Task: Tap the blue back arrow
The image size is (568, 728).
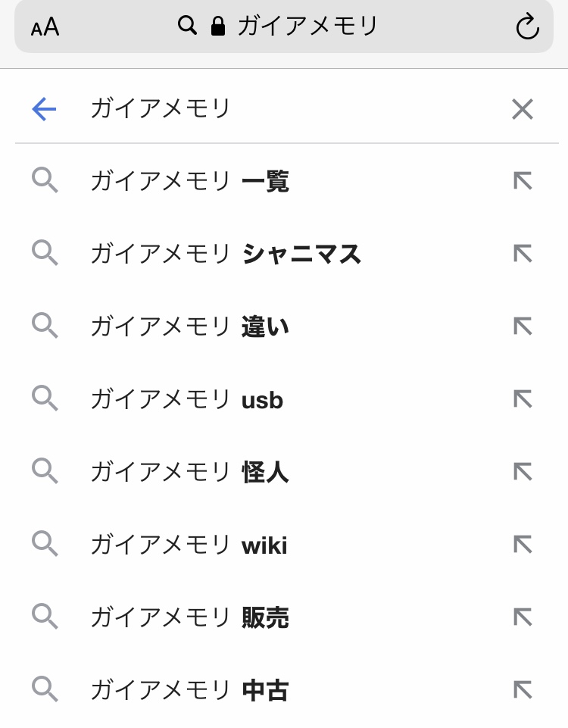Action: (x=44, y=110)
